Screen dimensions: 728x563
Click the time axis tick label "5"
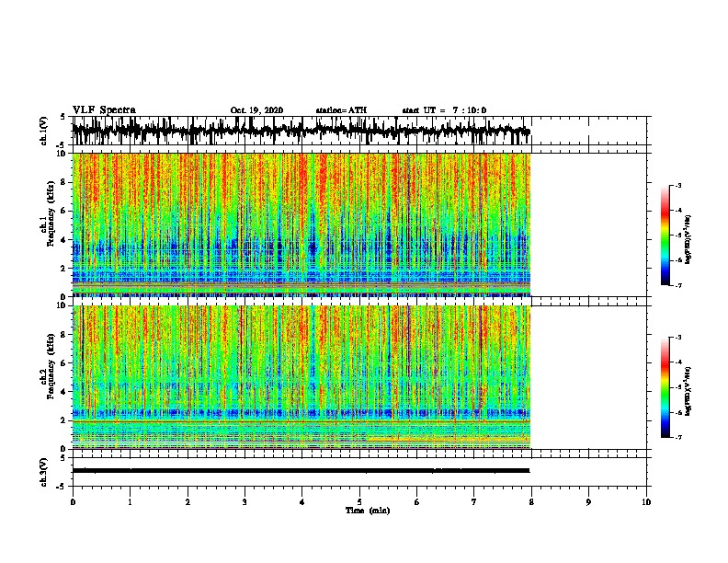[359, 502]
